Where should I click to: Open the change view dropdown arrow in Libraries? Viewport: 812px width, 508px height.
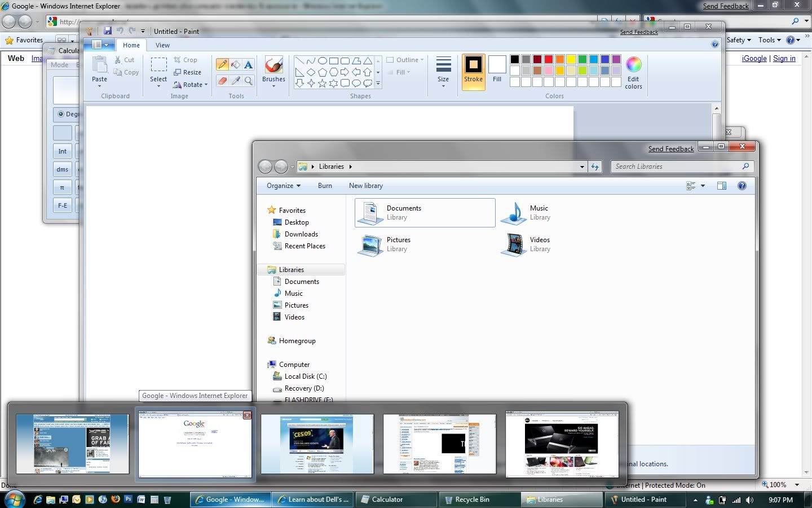click(703, 186)
